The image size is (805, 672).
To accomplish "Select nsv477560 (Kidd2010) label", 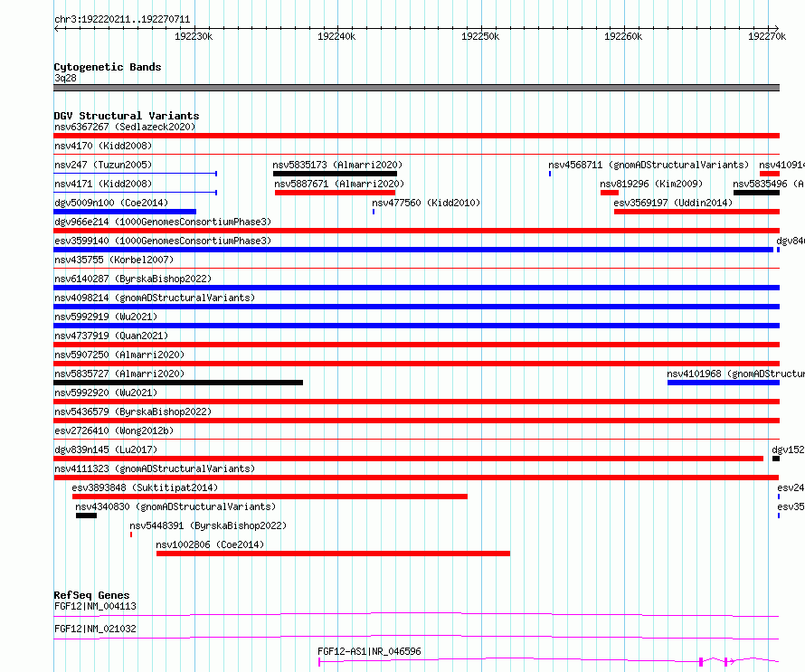I will click(x=426, y=203).
